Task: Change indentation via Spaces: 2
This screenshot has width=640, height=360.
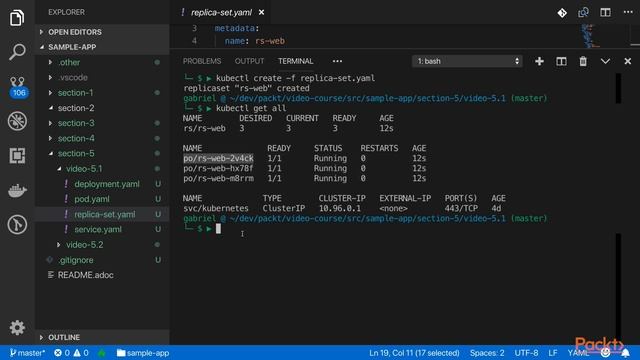Action: click(487, 353)
